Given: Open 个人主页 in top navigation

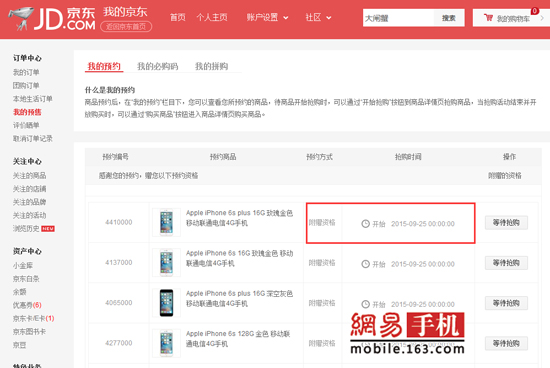Looking at the screenshot, I should pyautogui.click(x=212, y=17).
